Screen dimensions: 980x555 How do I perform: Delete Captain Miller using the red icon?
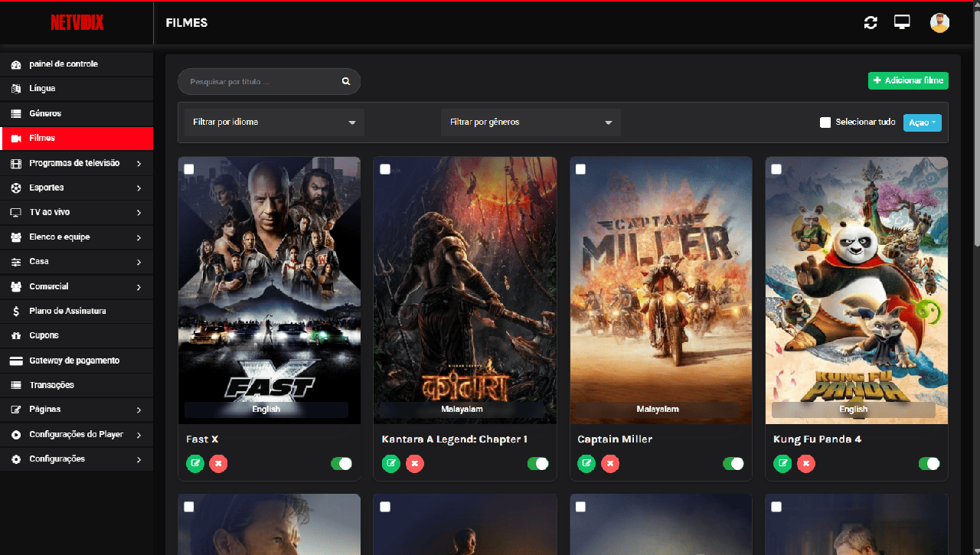[610, 463]
